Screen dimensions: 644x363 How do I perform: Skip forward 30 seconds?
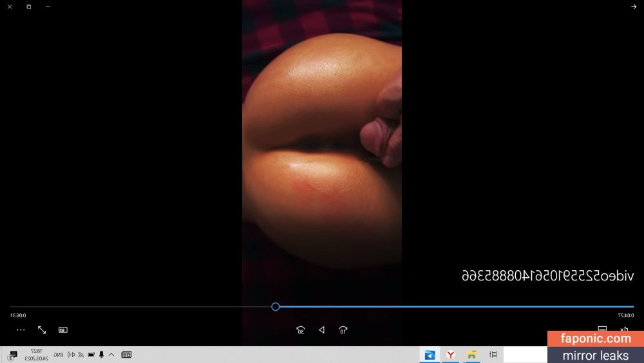tap(300, 330)
